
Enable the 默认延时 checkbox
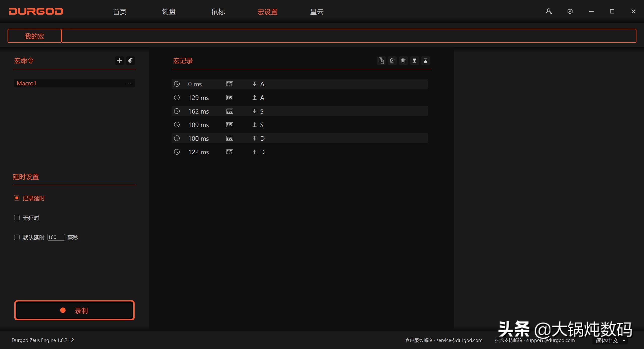click(17, 237)
